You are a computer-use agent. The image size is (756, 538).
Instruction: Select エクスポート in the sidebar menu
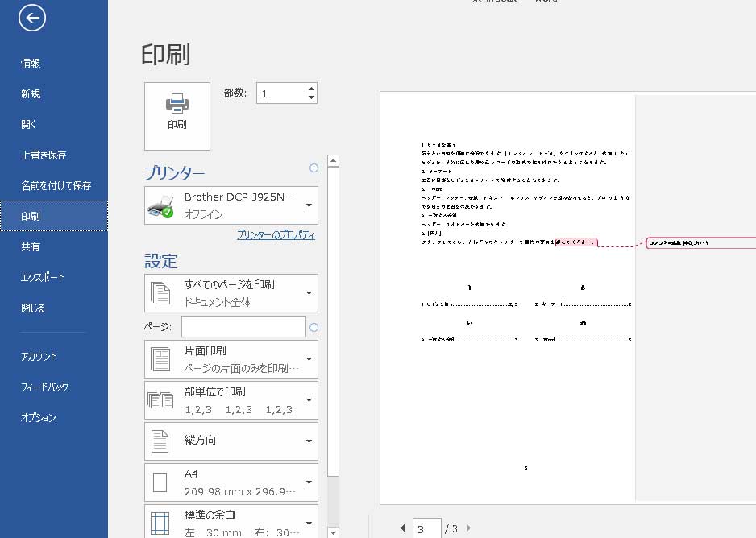(43, 277)
